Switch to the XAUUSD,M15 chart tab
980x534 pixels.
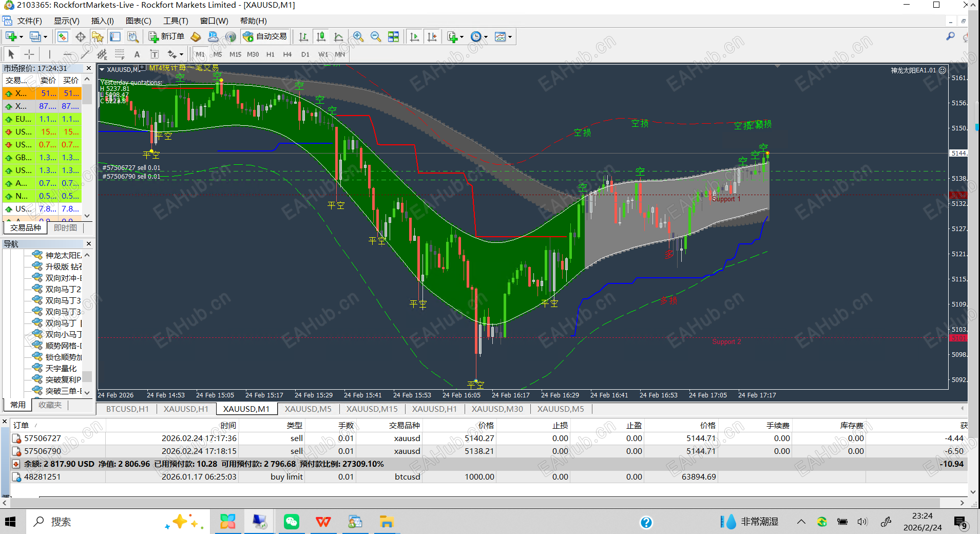pyautogui.click(x=372, y=409)
